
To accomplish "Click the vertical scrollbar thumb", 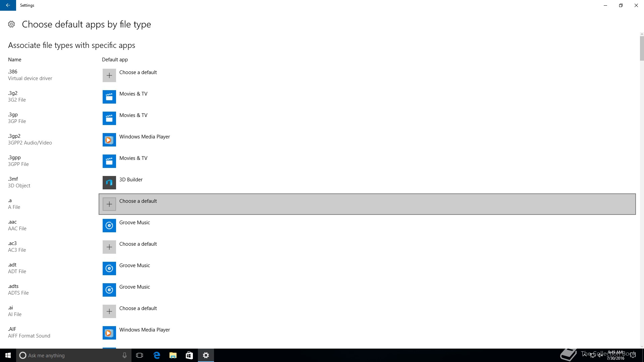I will (642, 48).
